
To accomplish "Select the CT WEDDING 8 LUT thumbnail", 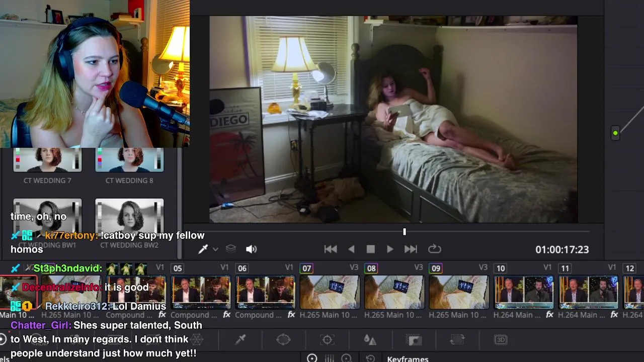I will pos(129,160).
